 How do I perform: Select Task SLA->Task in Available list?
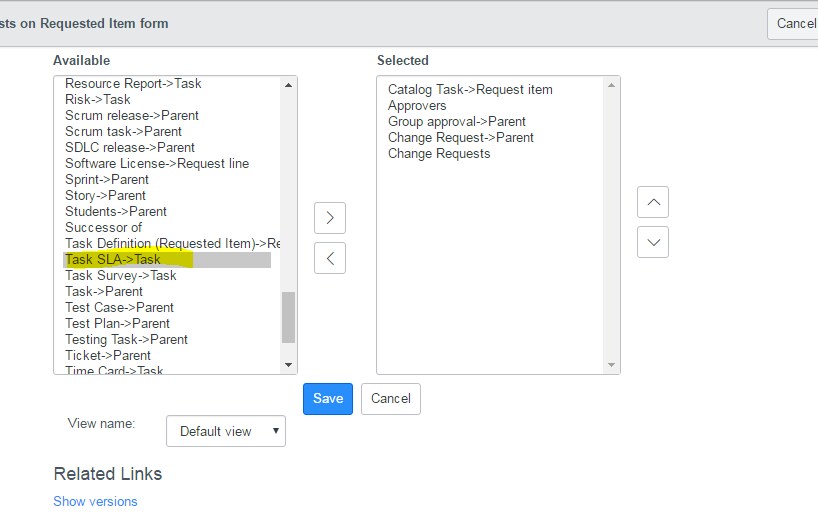(167, 259)
